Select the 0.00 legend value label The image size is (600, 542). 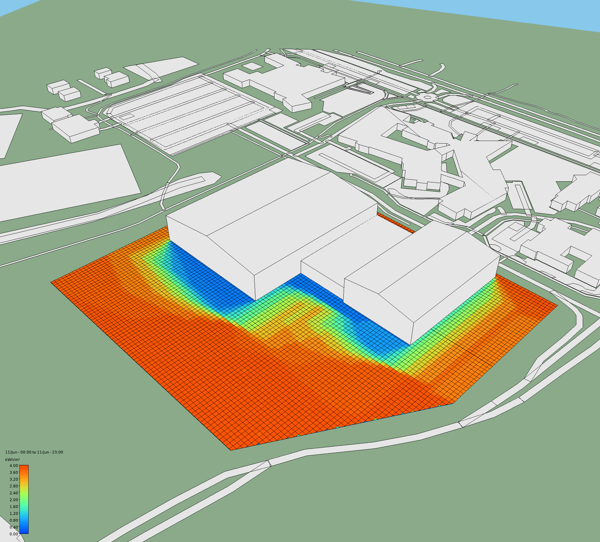pos(13,534)
